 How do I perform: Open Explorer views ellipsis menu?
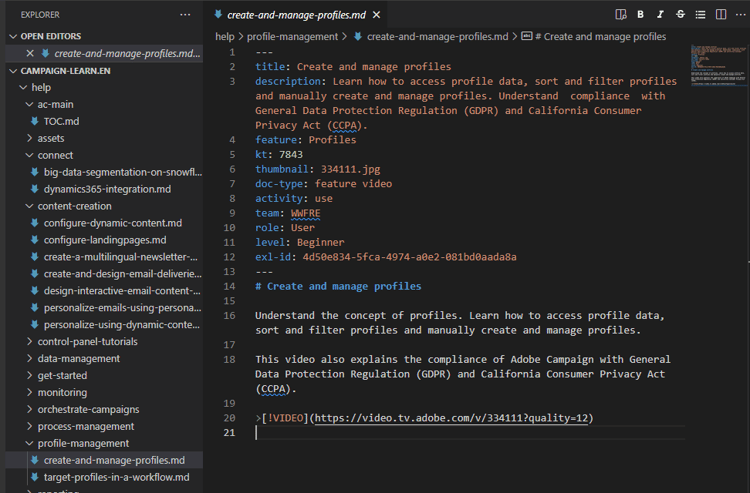pos(185,15)
